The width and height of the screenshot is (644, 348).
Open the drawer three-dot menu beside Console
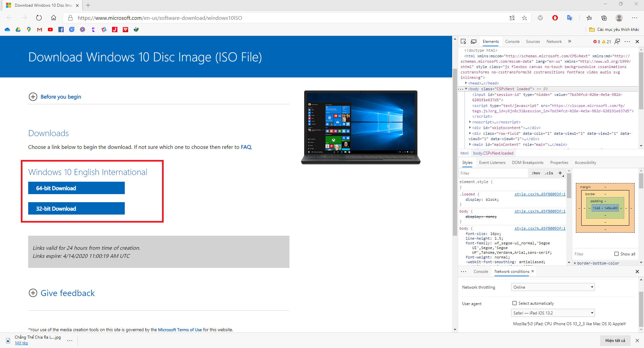tap(464, 272)
